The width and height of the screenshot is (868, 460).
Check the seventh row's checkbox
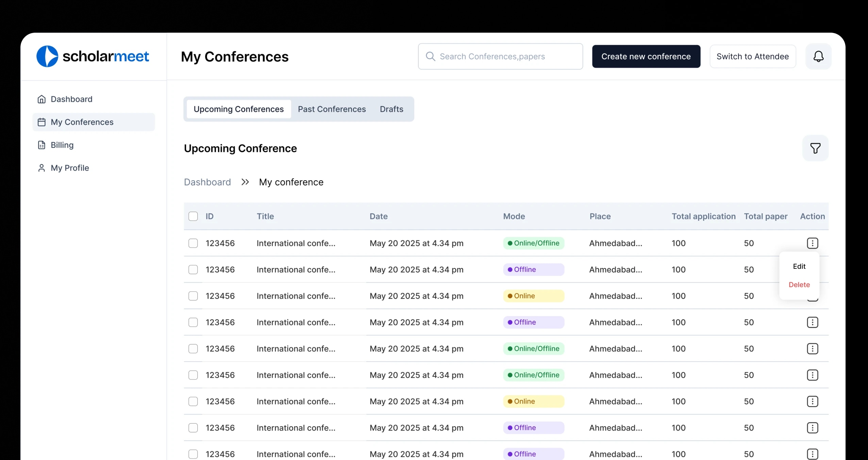point(193,401)
